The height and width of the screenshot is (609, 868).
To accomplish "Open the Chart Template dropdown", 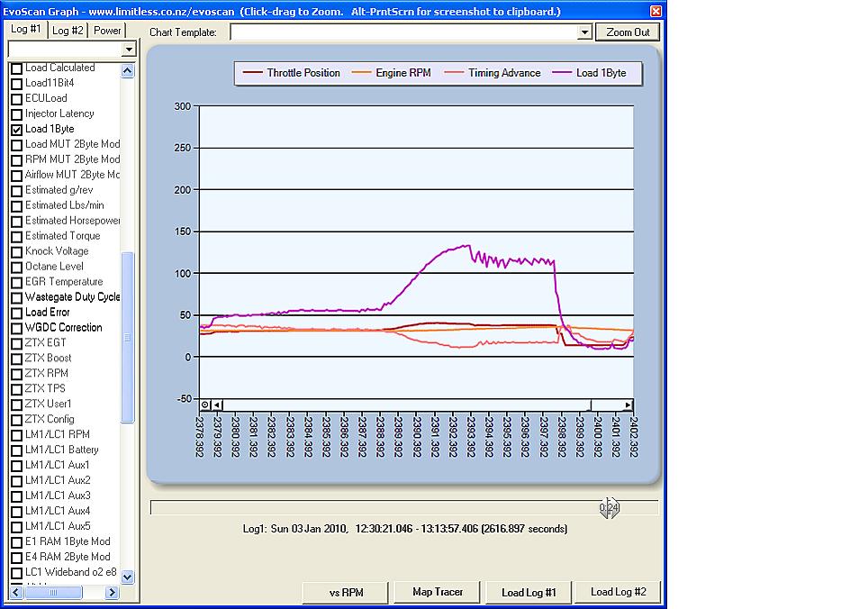I will [583, 32].
